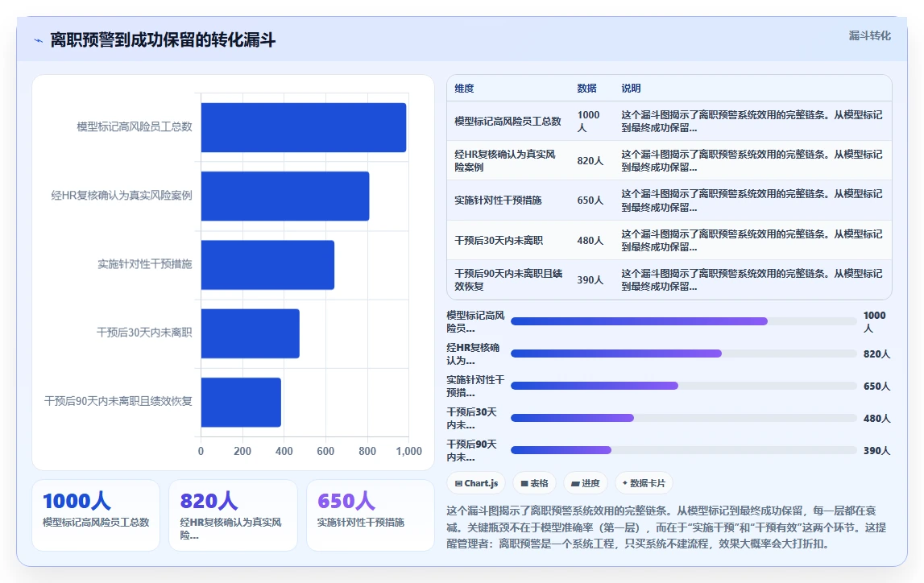Select the 进度 chip
The width and height of the screenshot is (924, 583).
[x=585, y=483]
